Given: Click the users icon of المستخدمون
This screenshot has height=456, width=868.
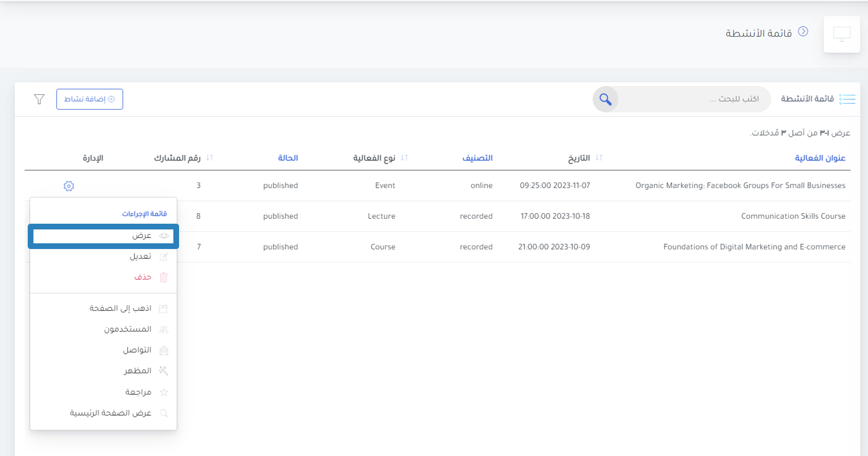Looking at the screenshot, I should pyautogui.click(x=164, y=329).
